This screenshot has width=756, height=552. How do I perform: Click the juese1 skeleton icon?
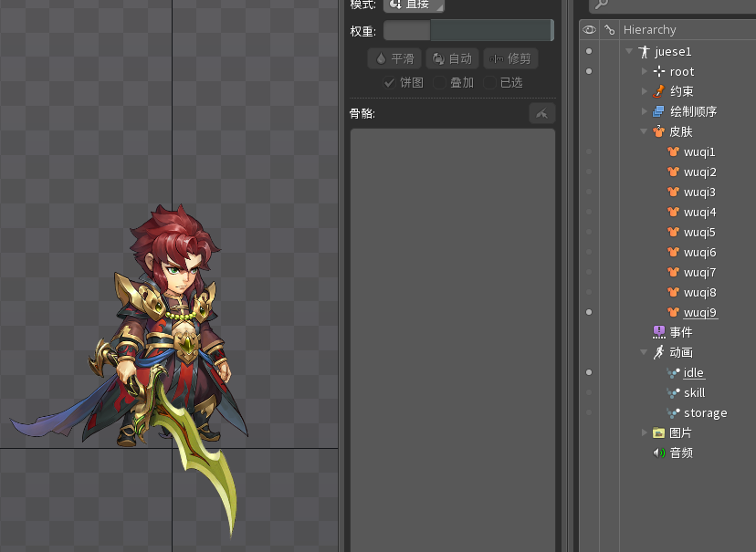pos(644,51)
